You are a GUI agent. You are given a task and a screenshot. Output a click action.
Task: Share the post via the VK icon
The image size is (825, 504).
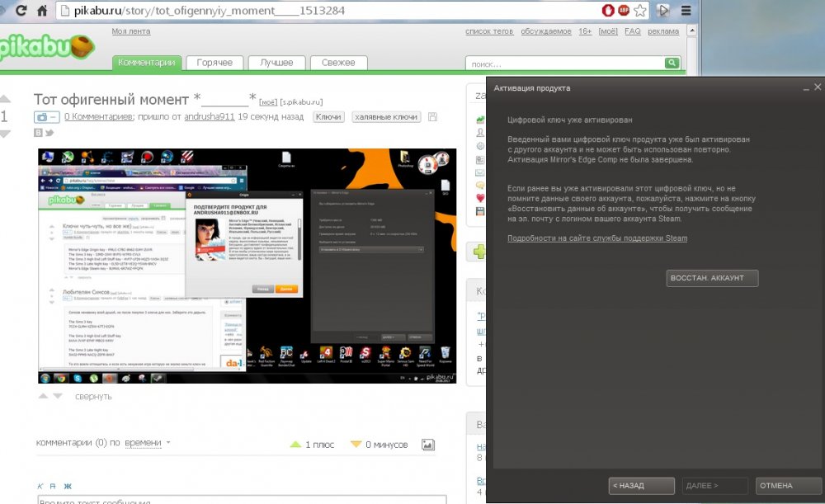point(38,133)
